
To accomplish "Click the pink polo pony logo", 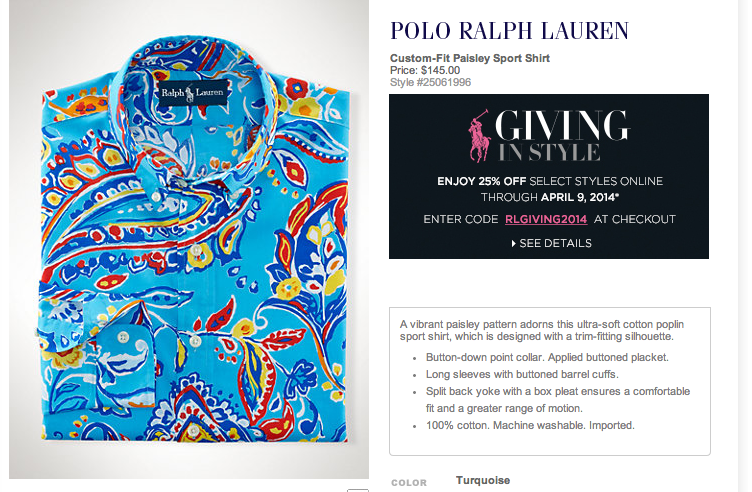I will 482,136.
